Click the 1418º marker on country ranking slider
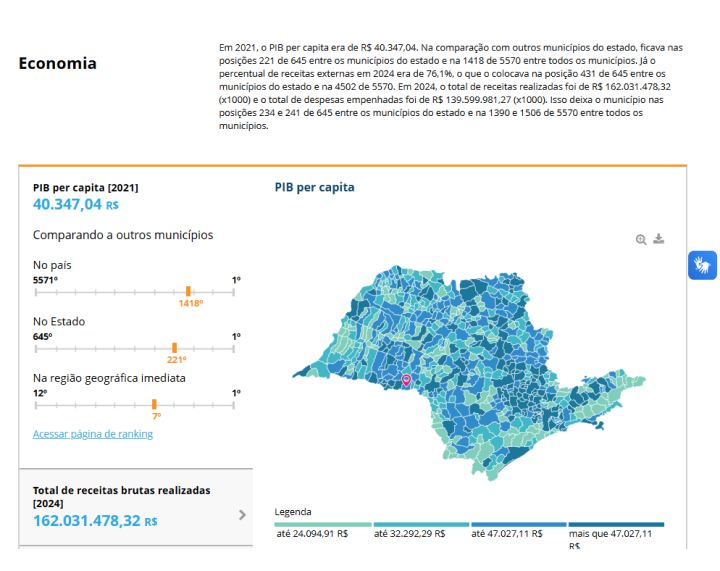Screen dimensions: 720x571 (188, 291)
